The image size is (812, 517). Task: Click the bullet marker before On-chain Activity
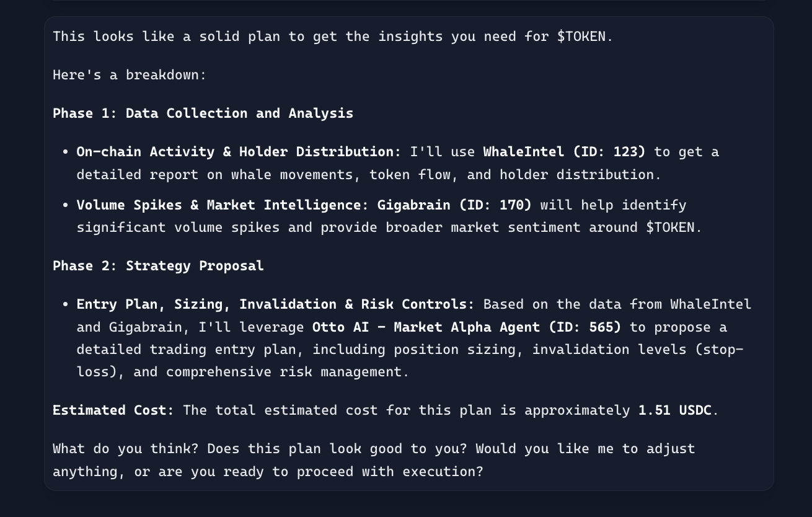[x=66, y=152]
